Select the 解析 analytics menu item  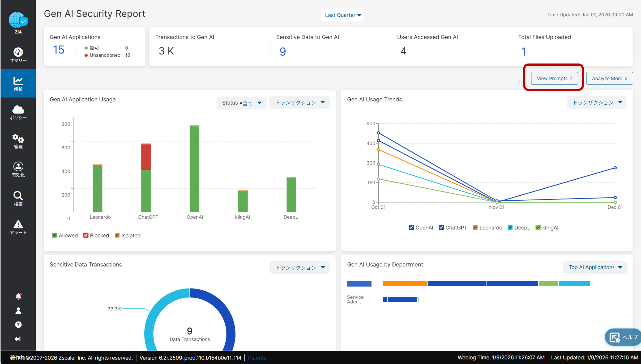tap(18, 84)
